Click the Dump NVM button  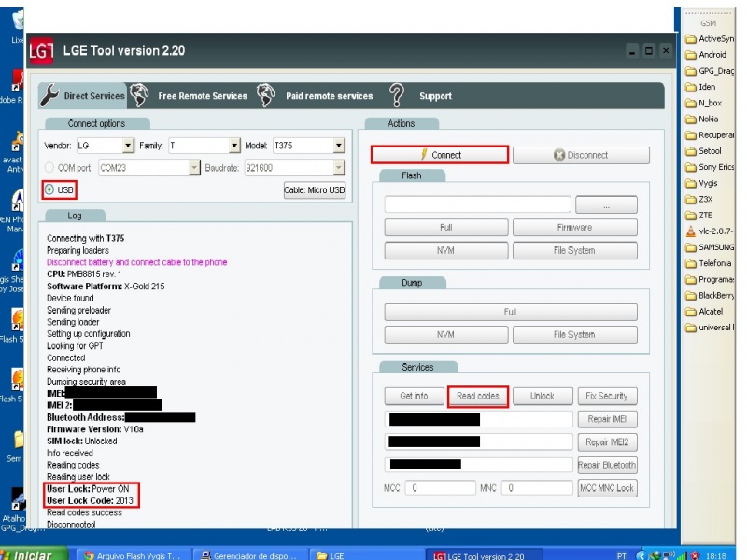[446, 335]
